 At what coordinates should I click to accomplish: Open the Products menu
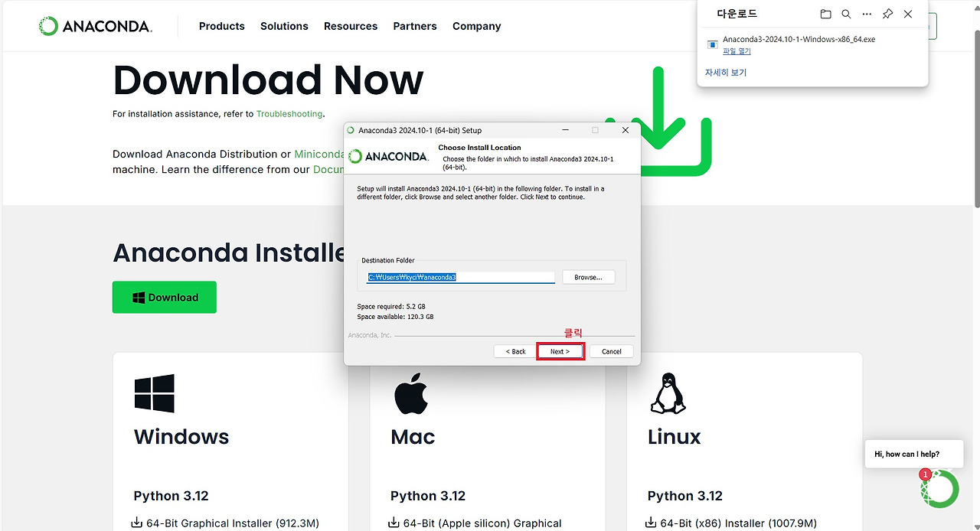click(x=222, y=26)
